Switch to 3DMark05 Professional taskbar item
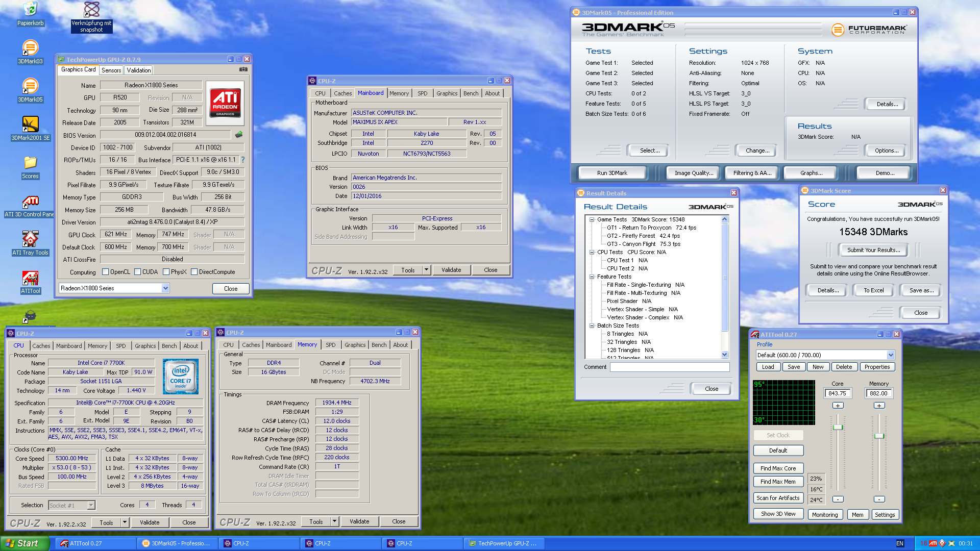 pos(178,543)
